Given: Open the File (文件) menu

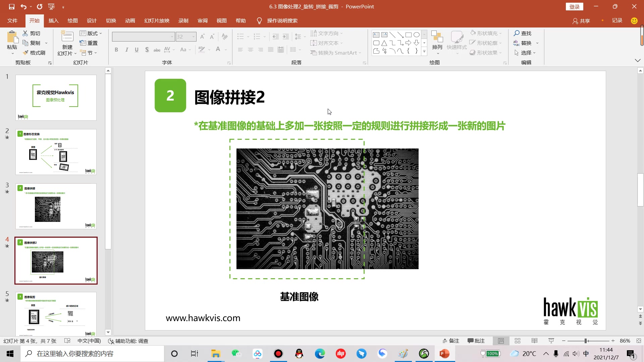Looking at the screenshot, I should [12, 20].
